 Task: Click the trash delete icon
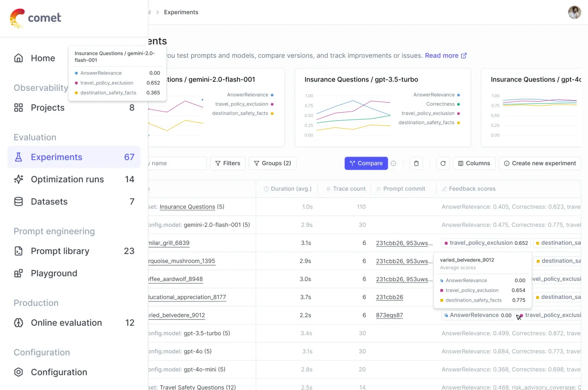tap(416, 164)
